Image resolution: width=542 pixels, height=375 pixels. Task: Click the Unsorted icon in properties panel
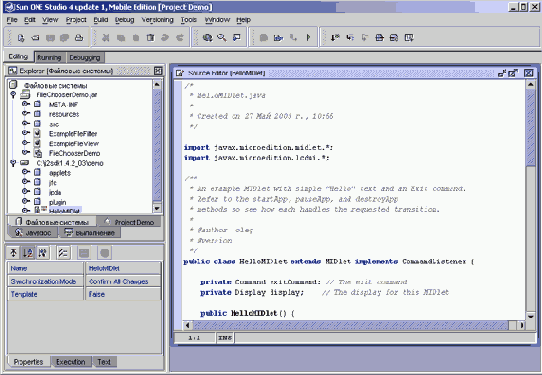point(13,253)
